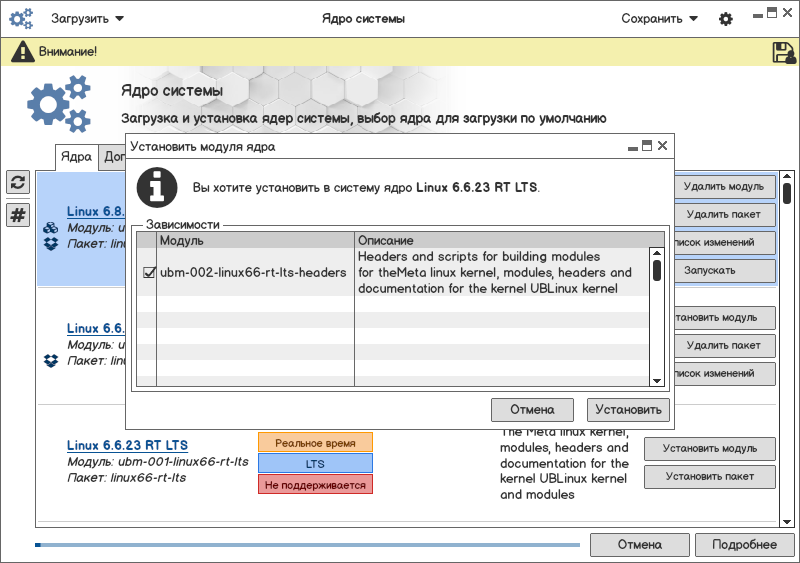The image size is (800, 563).
Task: Click the refresh list icon in sidebar
Action: 18,182
